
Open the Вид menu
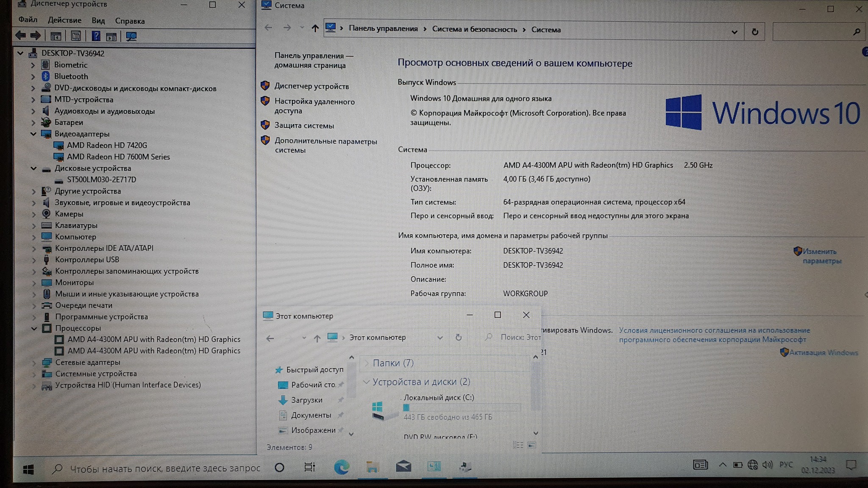tap(98, 21)
